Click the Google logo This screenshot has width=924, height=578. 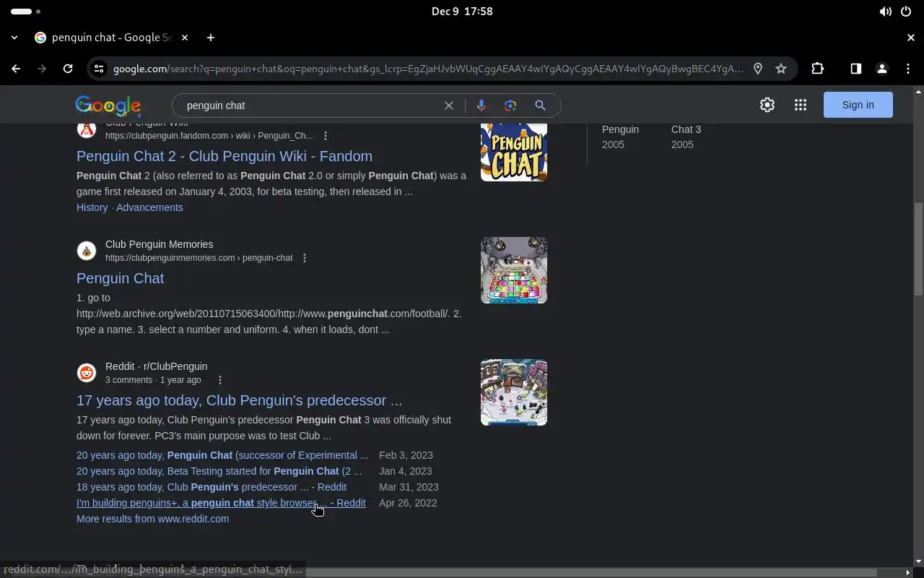click(x=108, y=105)
